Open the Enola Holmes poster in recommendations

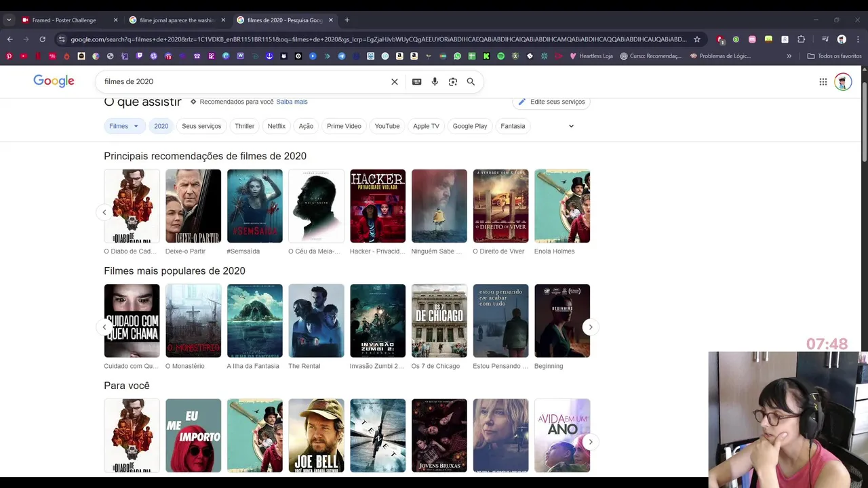562,206
